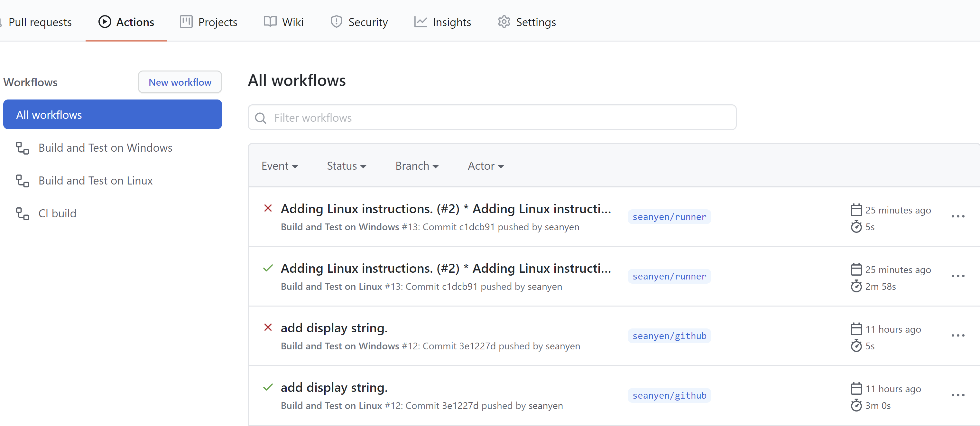Click the New workflow button

click(x=180, y=82)
